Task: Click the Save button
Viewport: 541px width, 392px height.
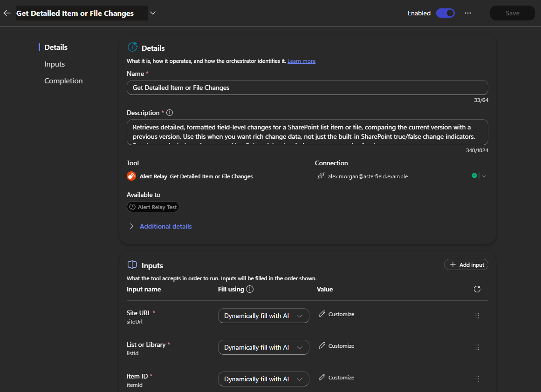Action: [513, 13]
